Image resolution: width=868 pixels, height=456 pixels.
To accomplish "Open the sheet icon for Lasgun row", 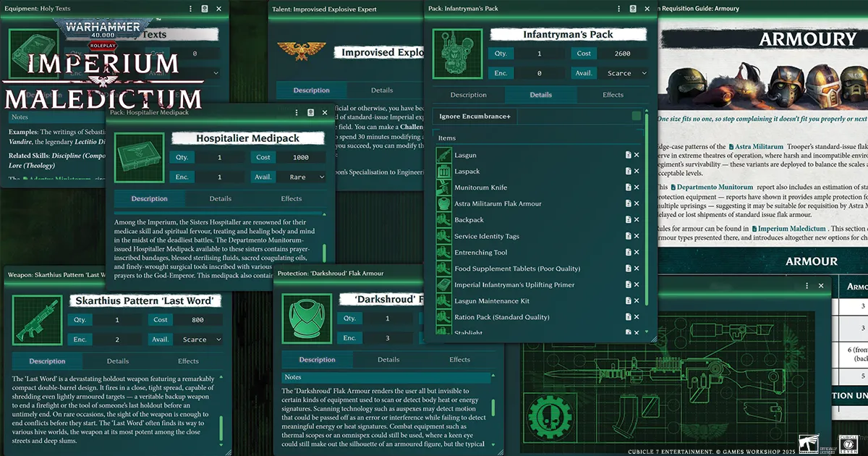I will [x=628, y=155].
